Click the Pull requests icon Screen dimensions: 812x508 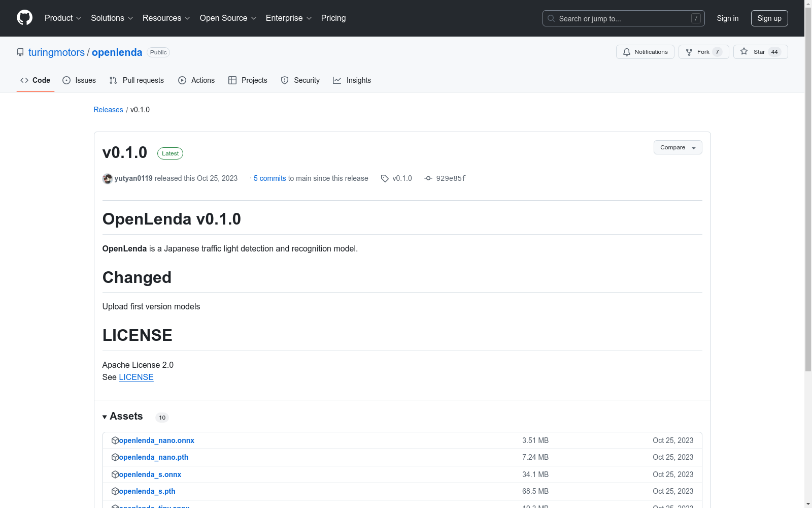coord(113,80)
